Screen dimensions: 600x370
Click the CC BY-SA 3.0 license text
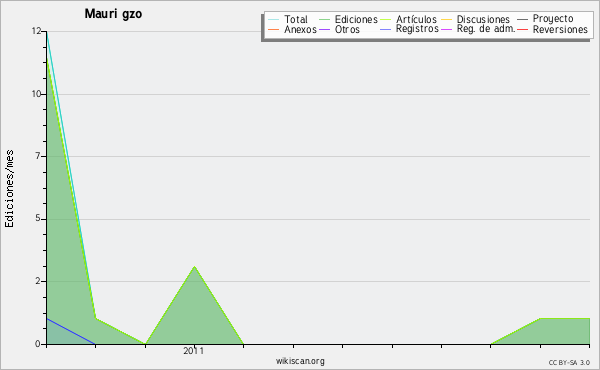tap(569, 362)
